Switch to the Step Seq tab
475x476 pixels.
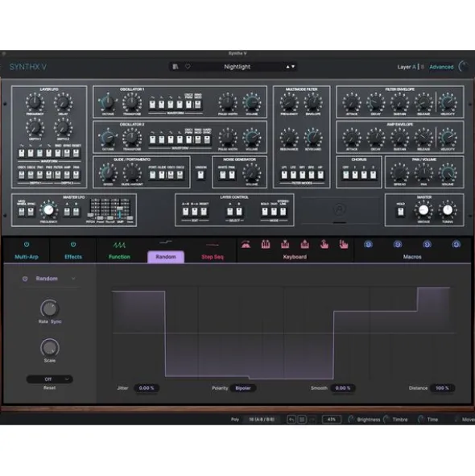pyautogui.click(x=213, y=257)
